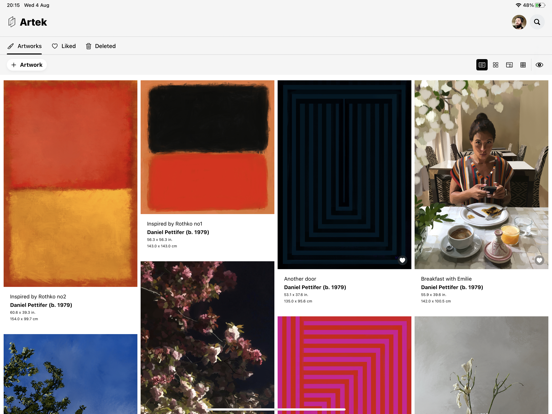The width and height of the screenshot is (552, 414).
Task: Open the white flower on grey artwork
Action: [481, 365]
